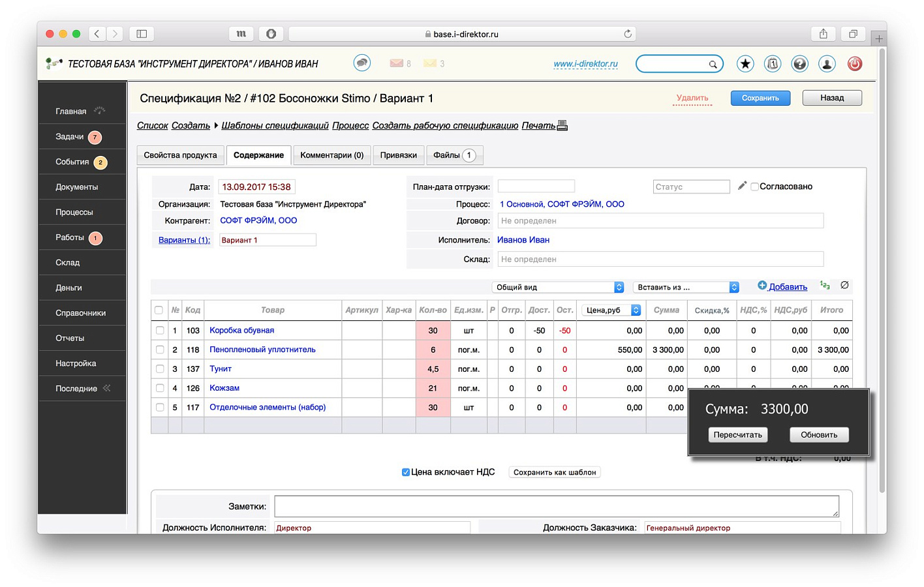Check the row for Пенопленовый уплотнитель
The image size is (924, 587).
click(x=160, y=350)
